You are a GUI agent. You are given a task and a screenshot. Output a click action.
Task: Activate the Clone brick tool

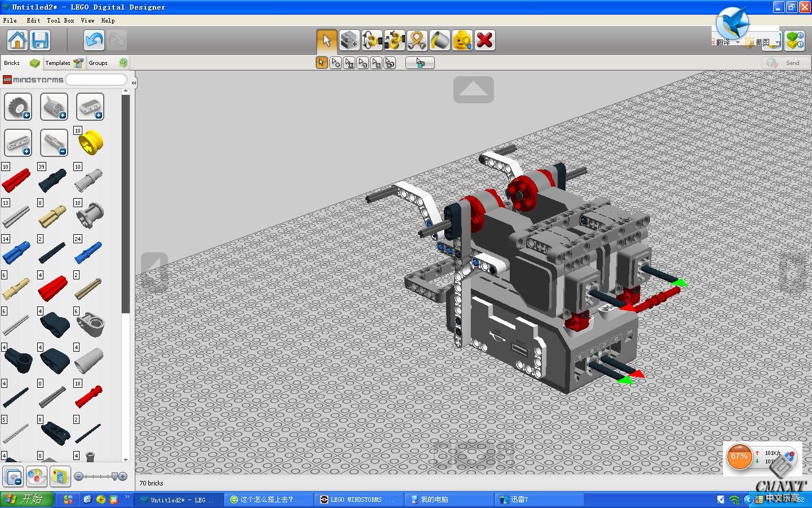click(350, 41)
